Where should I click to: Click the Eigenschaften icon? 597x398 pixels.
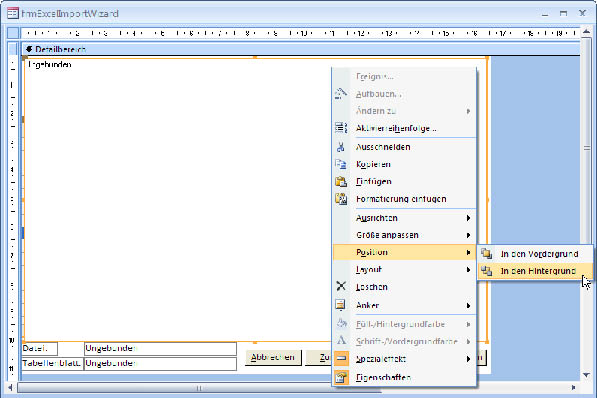pyautogui.click(x=342, y=377)
